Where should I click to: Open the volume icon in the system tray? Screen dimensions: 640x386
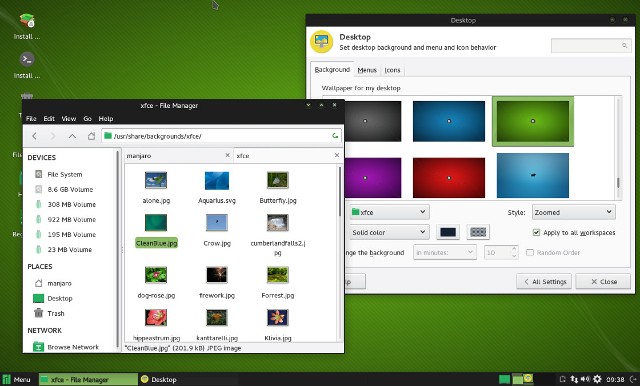(585, 379)
